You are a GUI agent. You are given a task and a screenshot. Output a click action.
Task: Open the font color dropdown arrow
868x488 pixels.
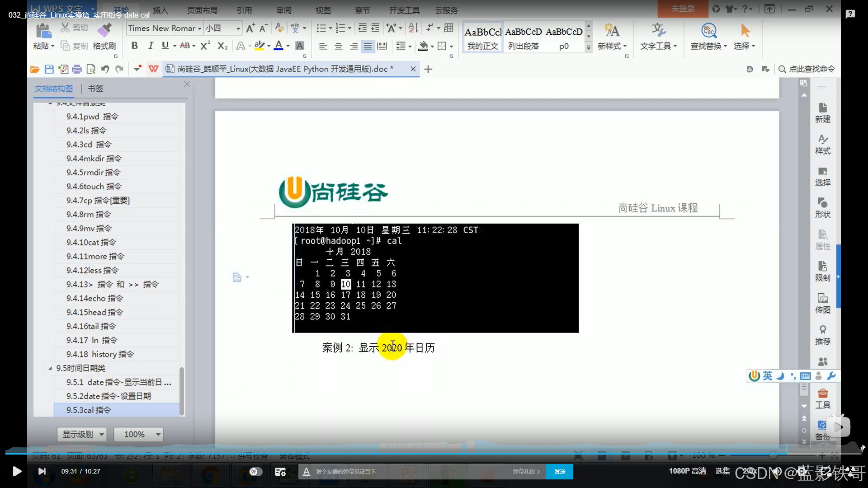(288, 46)
